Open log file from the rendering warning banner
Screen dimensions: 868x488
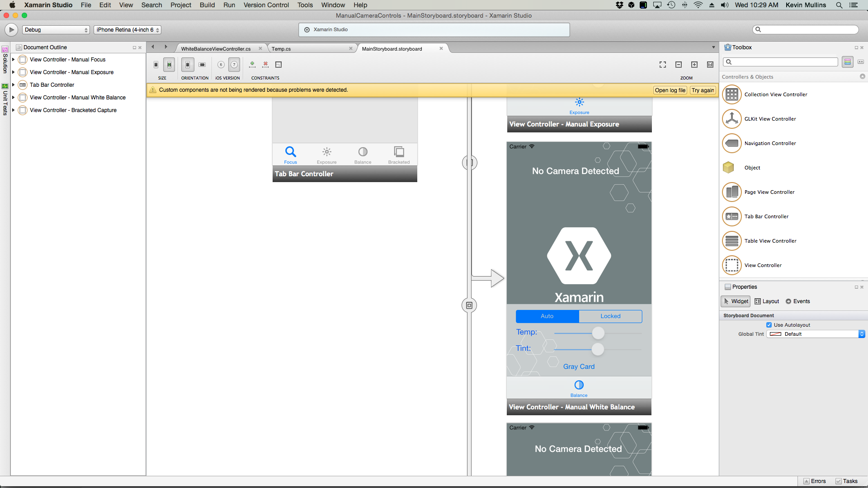pyautogui.click(x=670, y=90)
